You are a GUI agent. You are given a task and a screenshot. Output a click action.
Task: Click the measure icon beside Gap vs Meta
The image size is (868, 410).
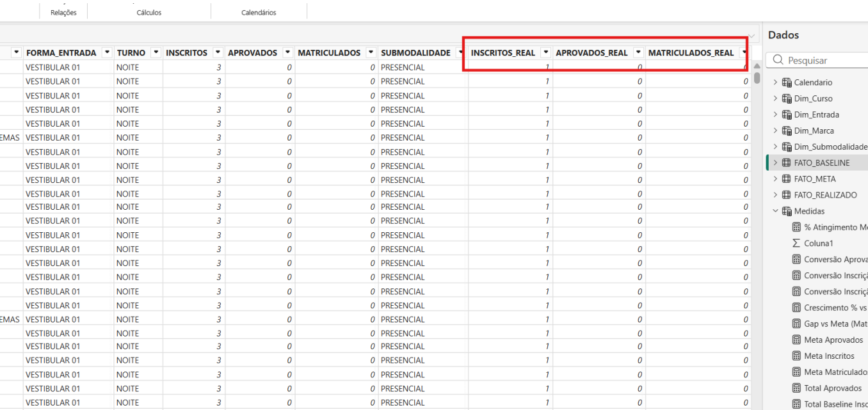[x=797, y=324]
